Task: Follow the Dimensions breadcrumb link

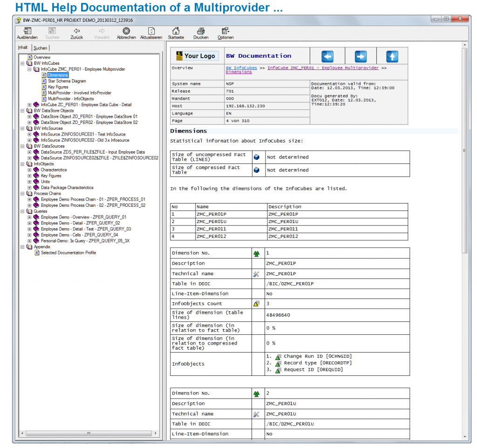Action: [x=238, y=72]
